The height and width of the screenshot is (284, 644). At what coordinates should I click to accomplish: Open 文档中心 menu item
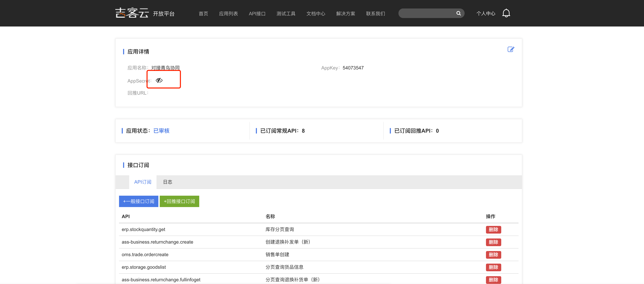pyautogui.click(x=316, y=14)
